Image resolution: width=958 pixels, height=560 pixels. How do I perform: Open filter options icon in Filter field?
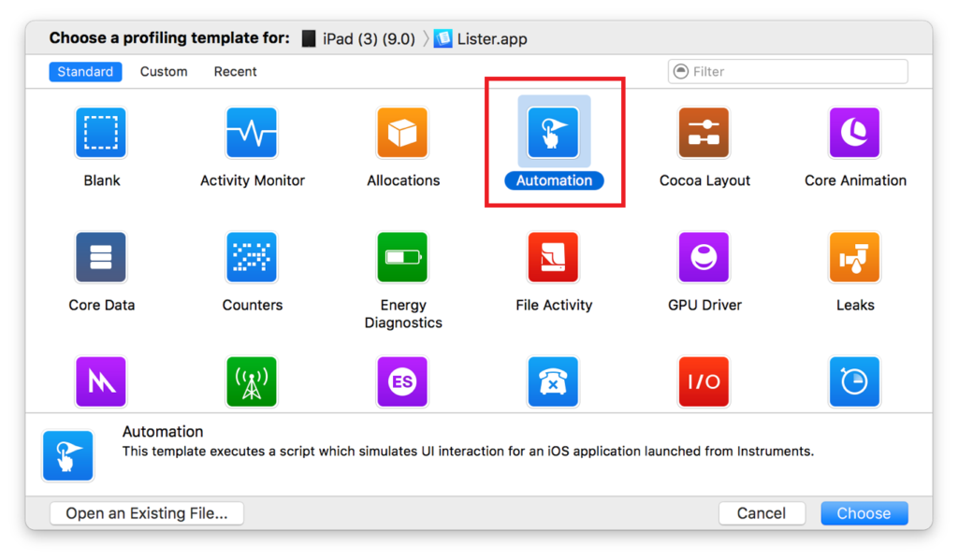[681, 71]
